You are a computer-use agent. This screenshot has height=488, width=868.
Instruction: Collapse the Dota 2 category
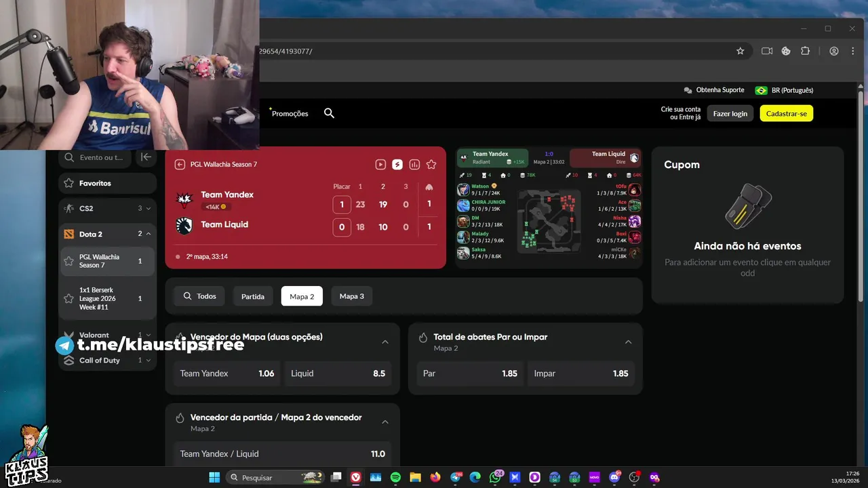click(x=107, y=234)
